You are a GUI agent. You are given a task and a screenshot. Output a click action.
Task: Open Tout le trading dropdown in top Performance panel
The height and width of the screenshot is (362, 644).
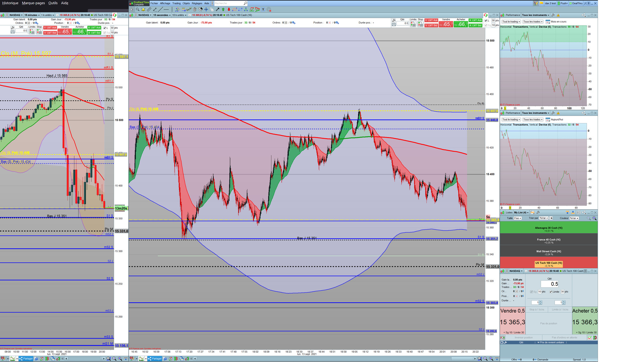(511, 22)
